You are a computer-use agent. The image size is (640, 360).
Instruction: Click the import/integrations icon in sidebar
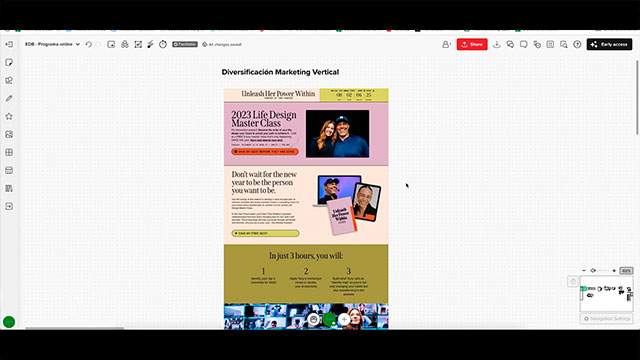coord(9,206)
